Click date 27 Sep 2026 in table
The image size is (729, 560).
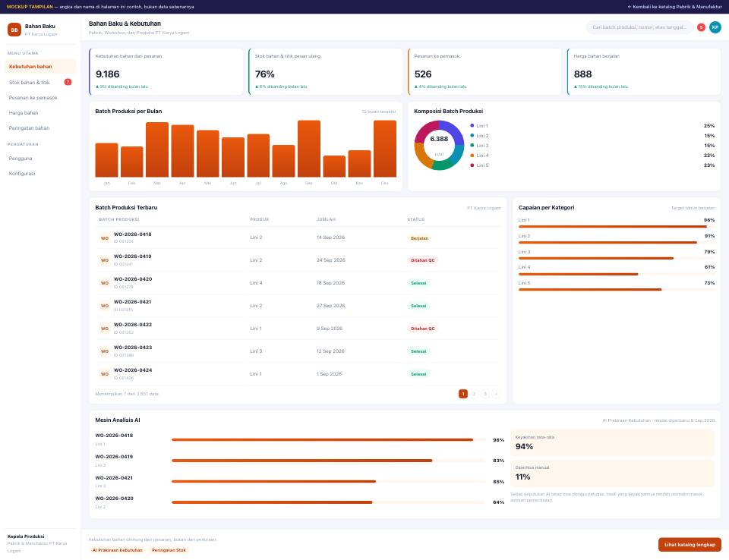click(x=330, y=306)
